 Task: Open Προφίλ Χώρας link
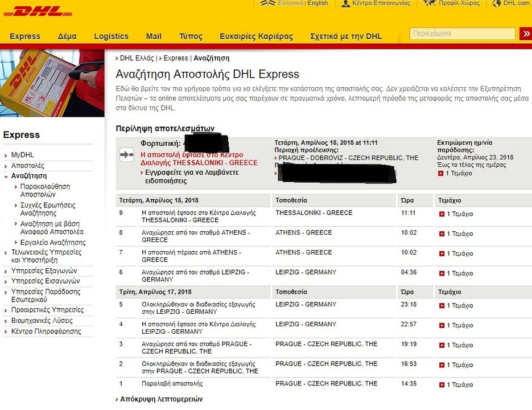459,3
